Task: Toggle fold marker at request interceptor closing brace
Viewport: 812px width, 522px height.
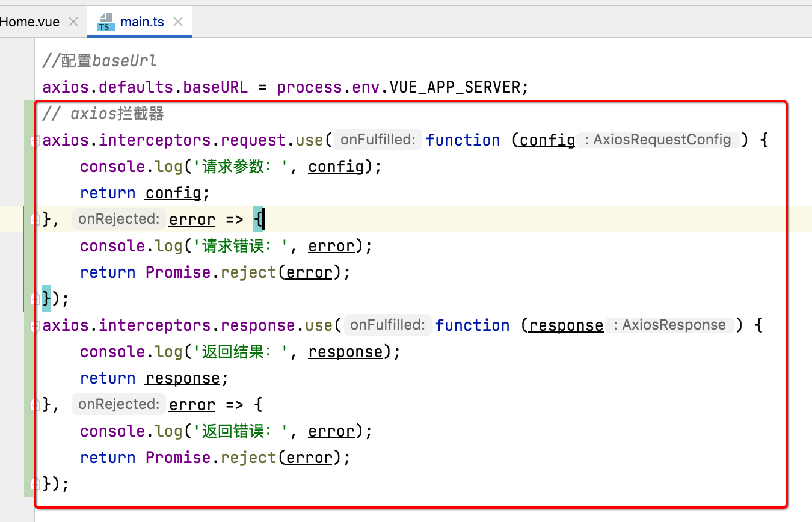Action: 36,299
